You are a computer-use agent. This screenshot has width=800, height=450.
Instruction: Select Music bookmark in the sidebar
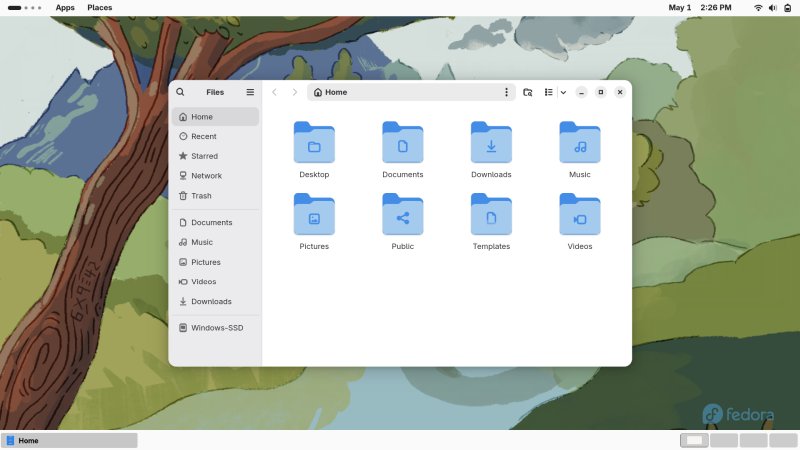(215, 242)
